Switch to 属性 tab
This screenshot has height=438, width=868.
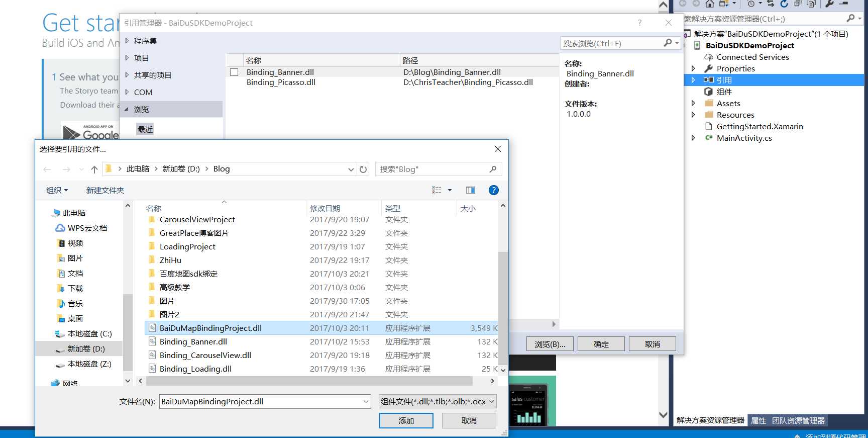click(758, 420)
